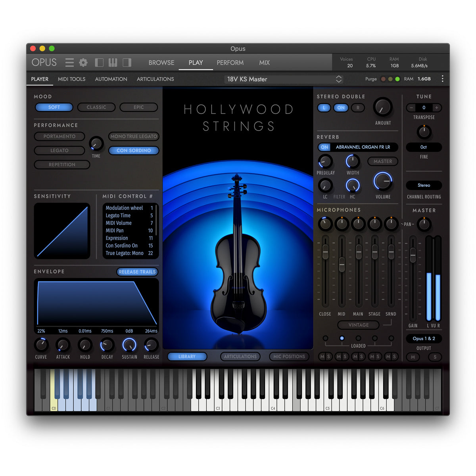476x476 pixels.
Task: Click the Articulations button under the violin
Action: (x=240, y=357)
